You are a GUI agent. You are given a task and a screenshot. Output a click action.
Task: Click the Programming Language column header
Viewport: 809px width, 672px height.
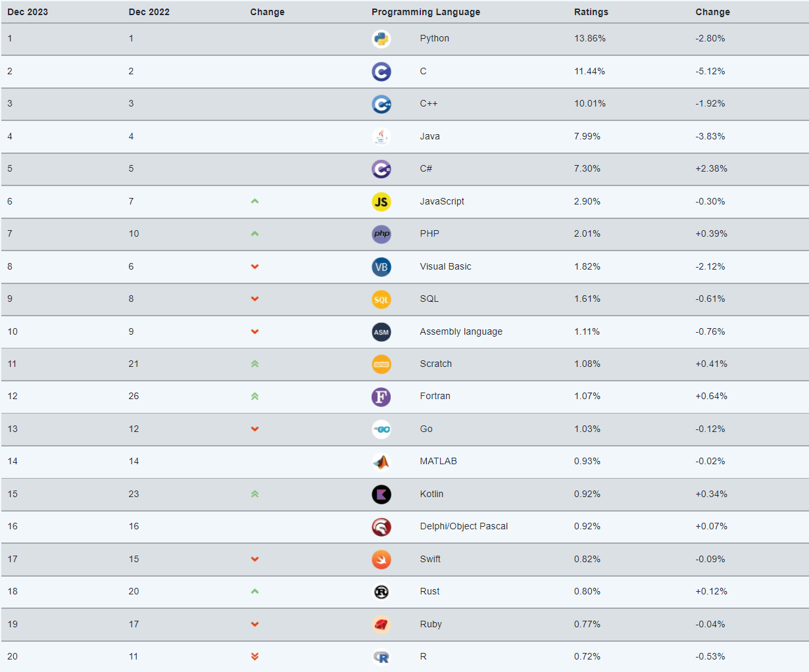[x=426, y=12]
